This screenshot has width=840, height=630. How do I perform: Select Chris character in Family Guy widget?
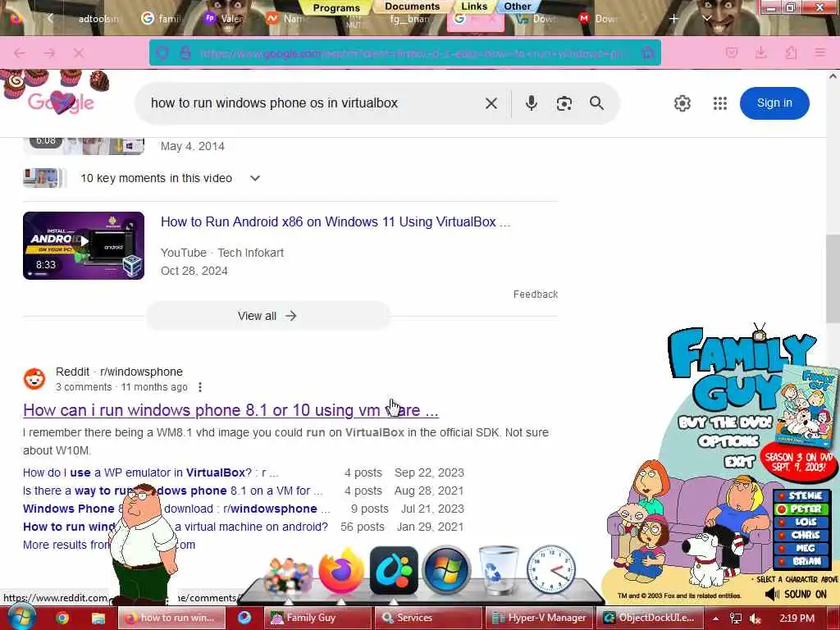(x=801, y=535)
